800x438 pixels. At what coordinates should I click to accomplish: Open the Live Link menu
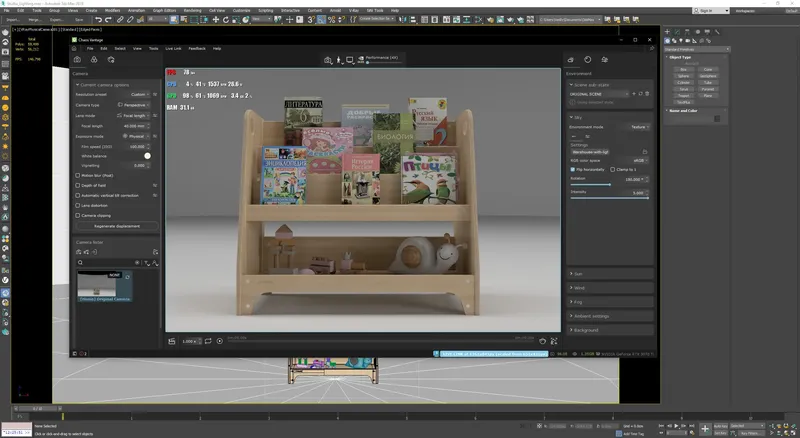(x=173, y=48)
